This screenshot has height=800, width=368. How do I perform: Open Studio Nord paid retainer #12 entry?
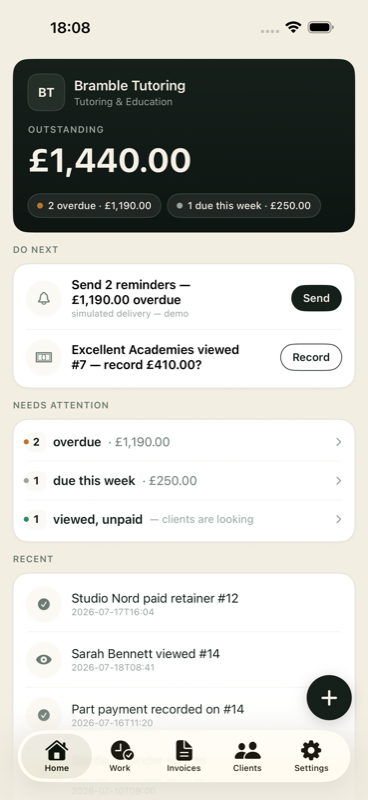point(184,604)
